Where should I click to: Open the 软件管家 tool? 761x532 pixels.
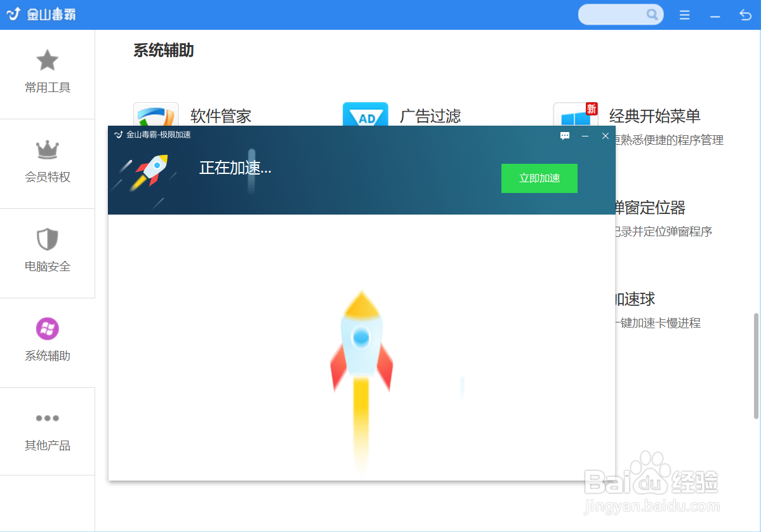(221, 116)
